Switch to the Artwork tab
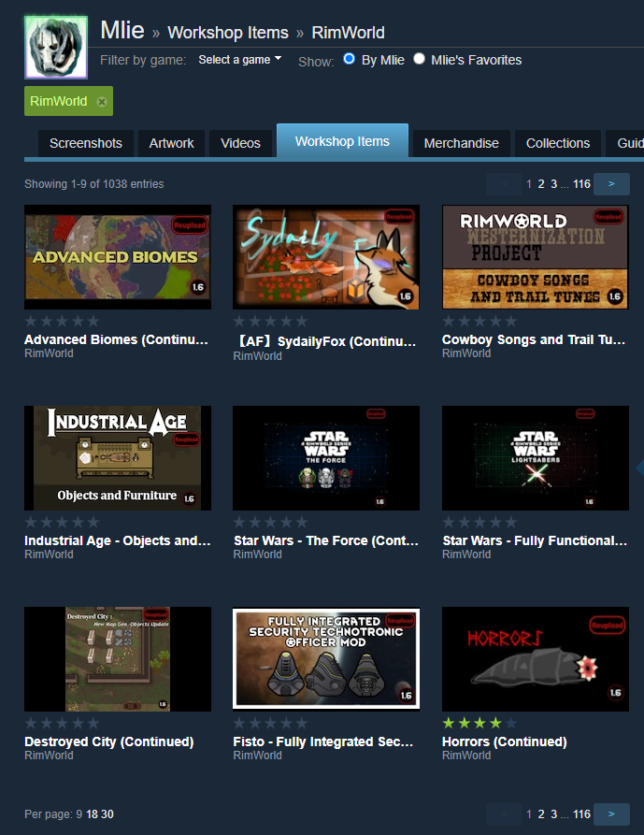 (171, 143)
